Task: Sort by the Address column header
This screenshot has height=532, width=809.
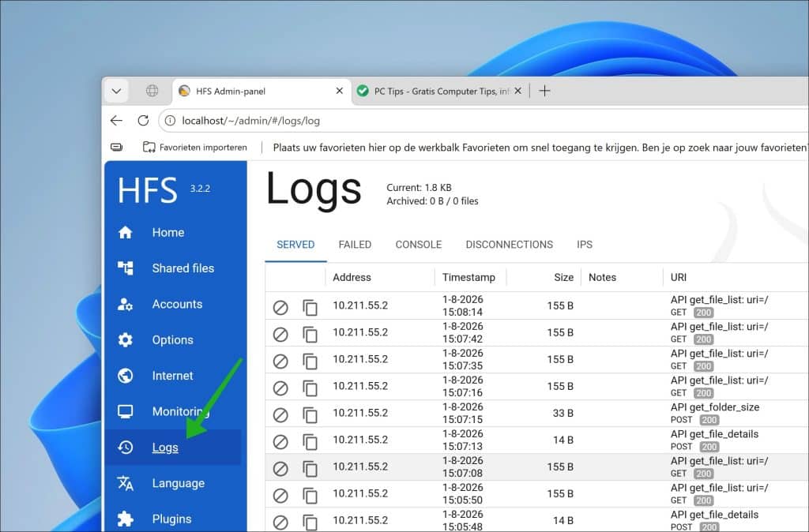Action: [x=352, y=277]
